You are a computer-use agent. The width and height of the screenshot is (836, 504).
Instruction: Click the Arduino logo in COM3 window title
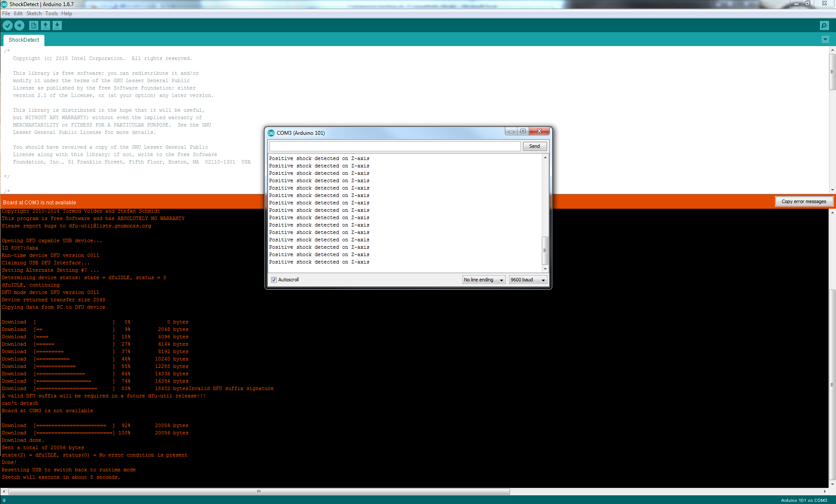[x=271, y=133]
